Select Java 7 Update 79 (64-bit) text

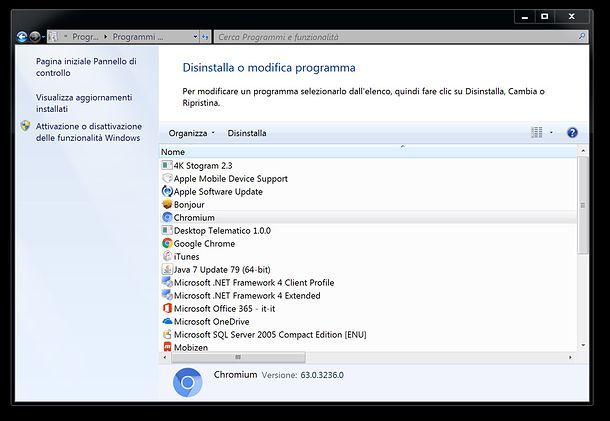pyautogui.click(x=222, y=270)
